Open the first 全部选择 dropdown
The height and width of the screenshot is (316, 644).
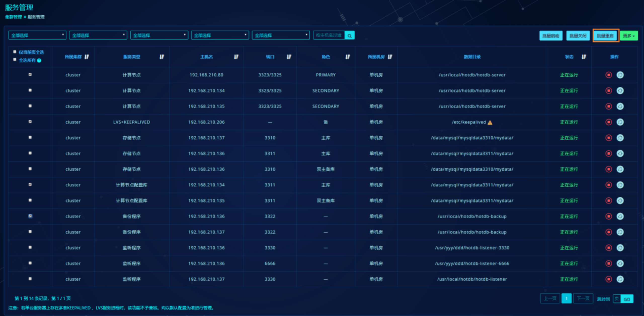click(37, 35)
